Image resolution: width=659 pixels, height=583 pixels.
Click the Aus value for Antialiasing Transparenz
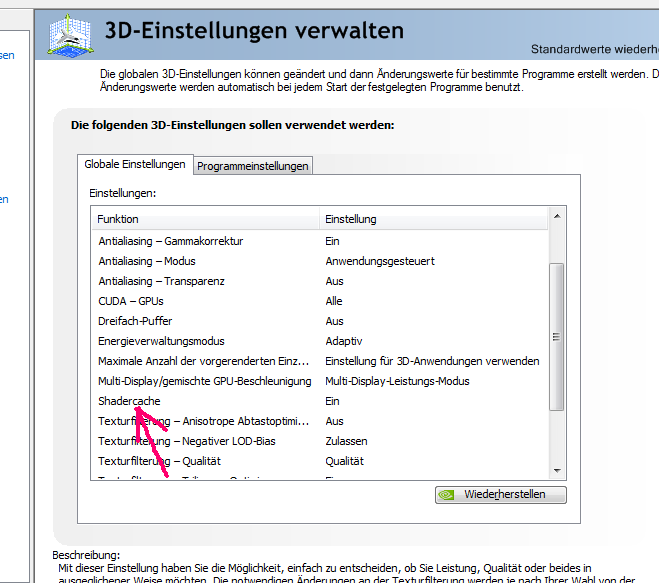[334, 281]
